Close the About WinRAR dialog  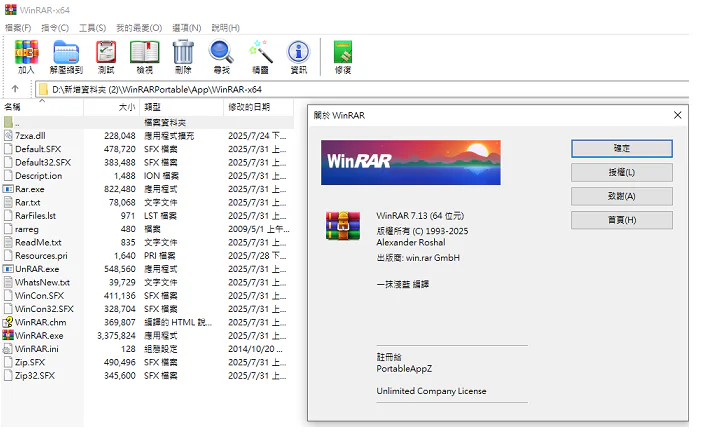pyautogui.click(x=677, y=115)
